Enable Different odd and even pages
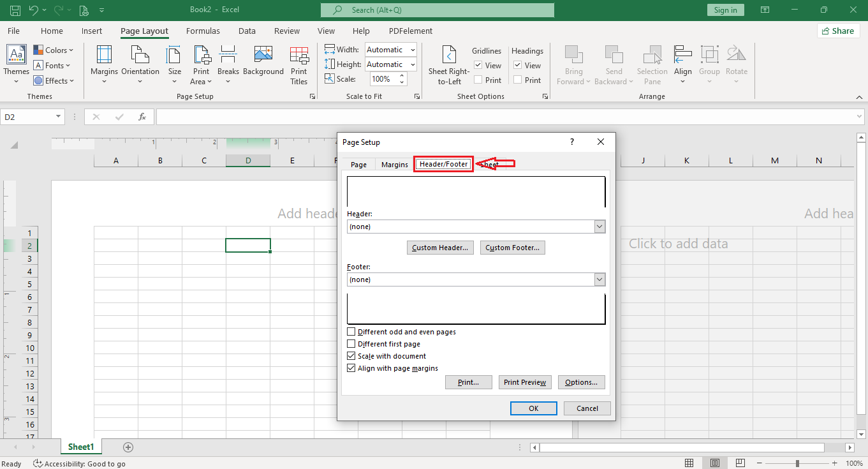This screenshot has height=469, width=868. [x=351, y=331]
